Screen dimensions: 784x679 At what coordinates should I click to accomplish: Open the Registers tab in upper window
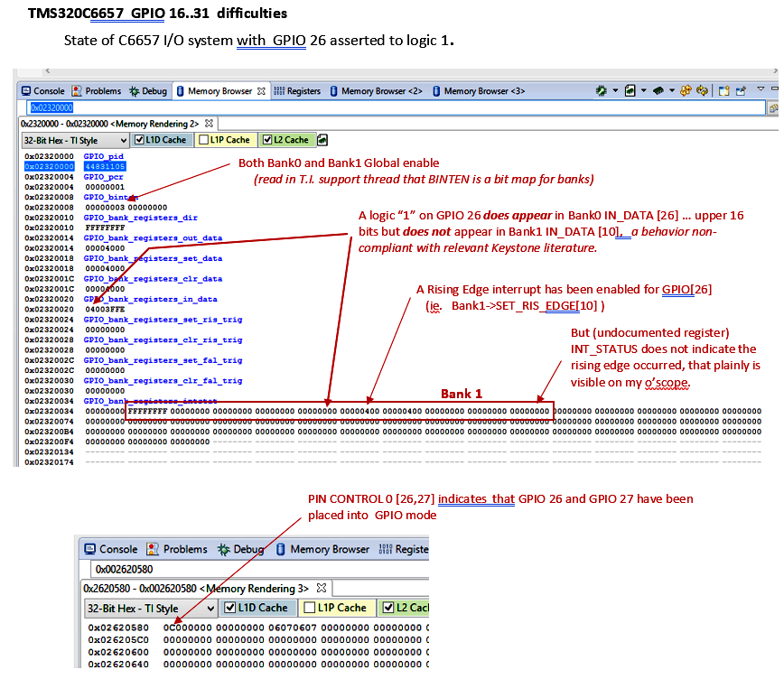(x=297, y=91)
